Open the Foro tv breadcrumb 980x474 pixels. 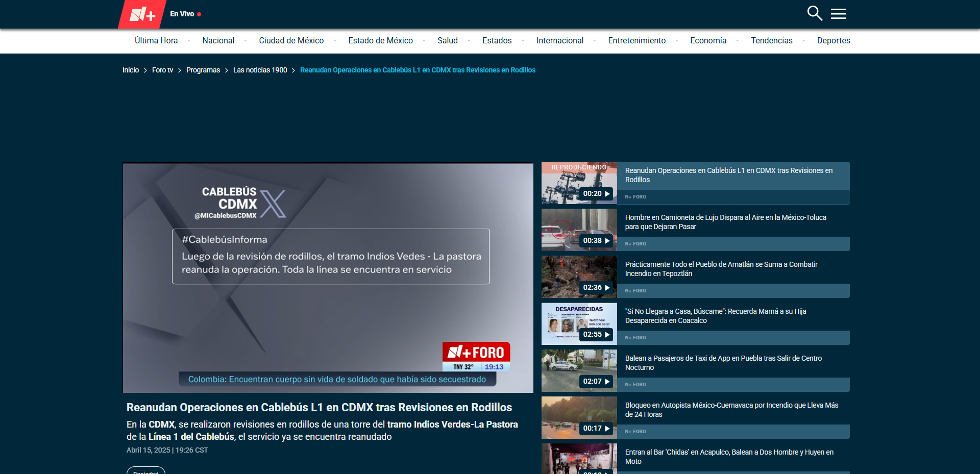(162, 70)
